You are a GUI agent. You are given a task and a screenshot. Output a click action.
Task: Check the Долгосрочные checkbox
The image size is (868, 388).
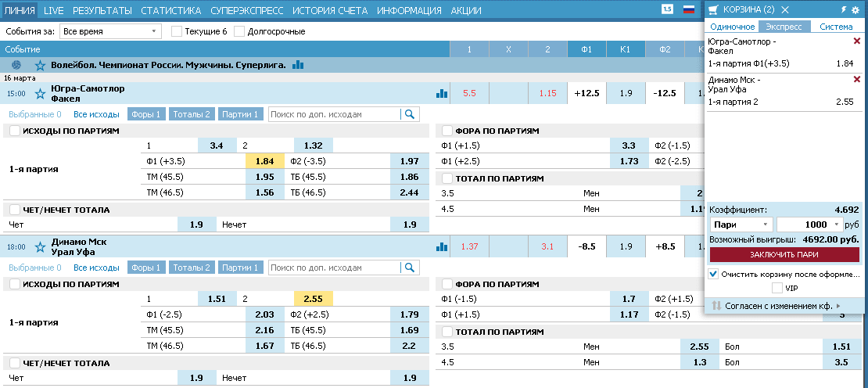pyautogui.click(x=239, y=31)
